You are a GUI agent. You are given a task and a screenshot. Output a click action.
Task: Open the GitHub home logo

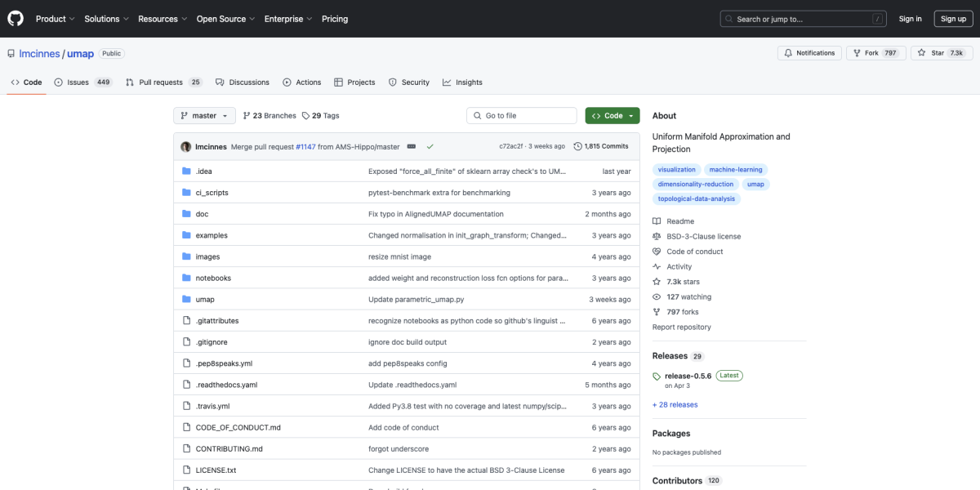[x=15, y=18]
